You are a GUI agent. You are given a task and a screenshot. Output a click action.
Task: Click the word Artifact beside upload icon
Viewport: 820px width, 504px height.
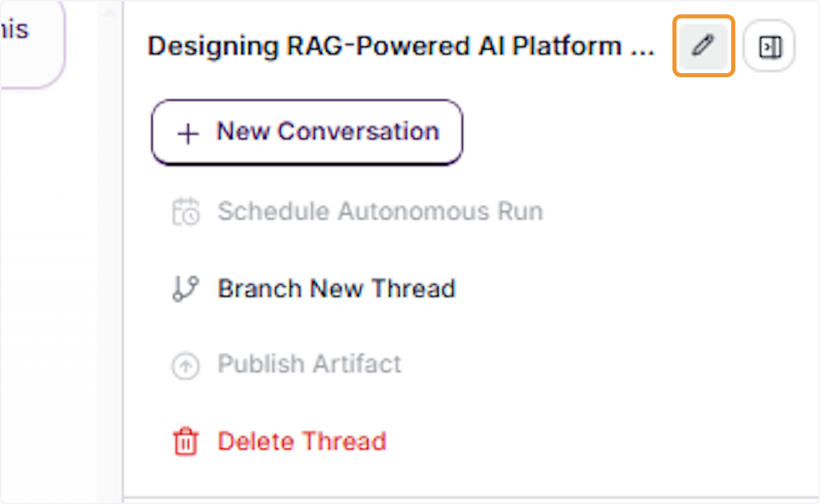(357, 364)
